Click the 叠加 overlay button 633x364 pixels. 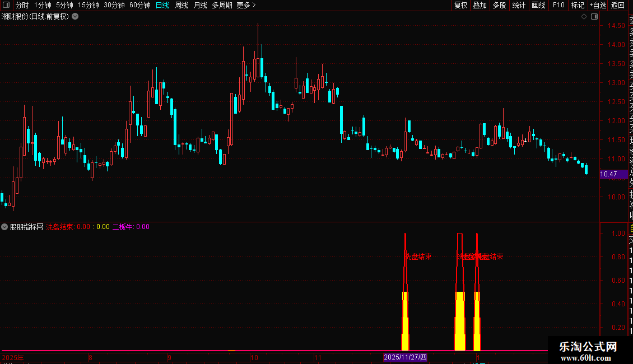[480, 5]
